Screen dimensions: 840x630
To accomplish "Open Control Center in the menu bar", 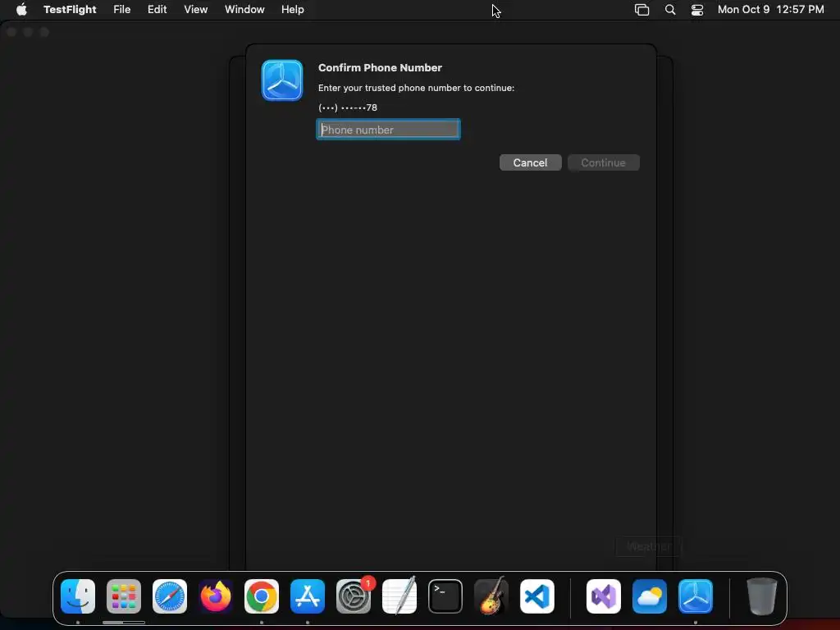I will pyautogui.click(x=697, y=10).
